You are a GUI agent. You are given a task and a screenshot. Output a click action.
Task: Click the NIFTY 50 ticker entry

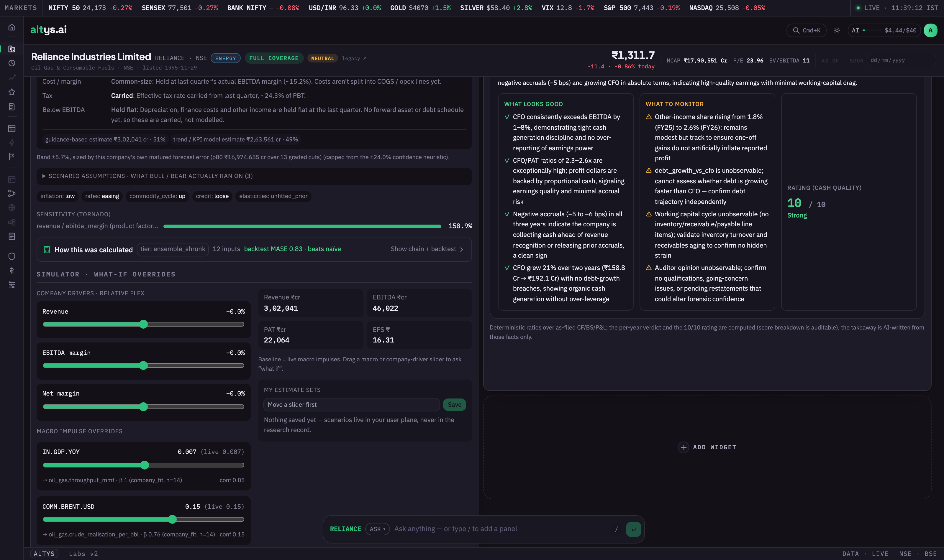pyautogui.click(x=90, y=8)
